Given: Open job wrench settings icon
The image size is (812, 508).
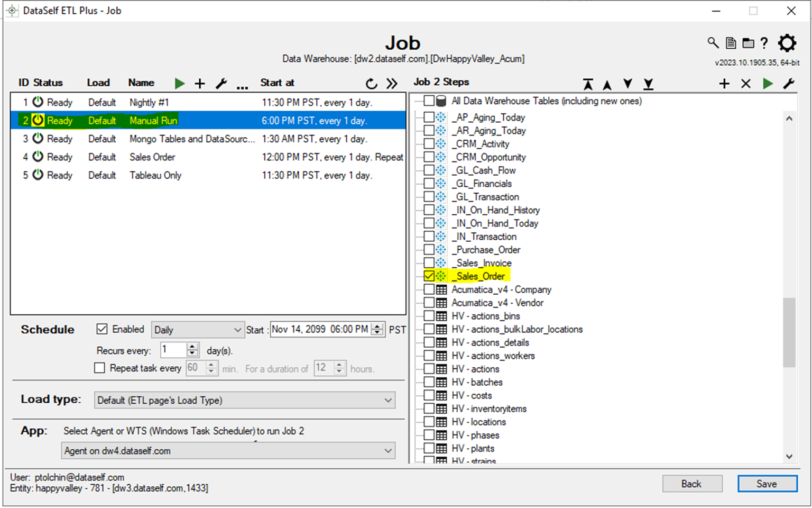Looking at the screenshot, I should (x=222, y=83).
